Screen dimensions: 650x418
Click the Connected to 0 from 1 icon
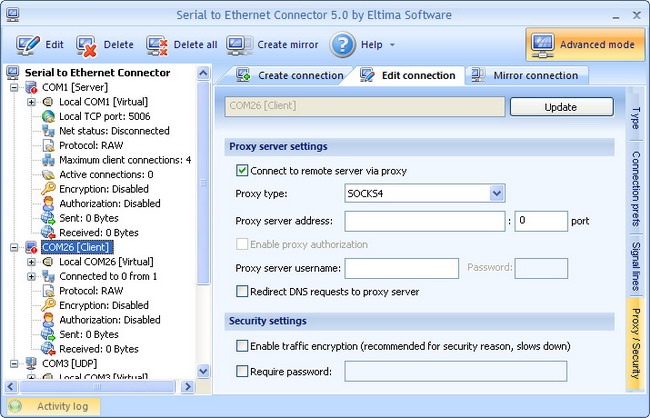point(48,277)
